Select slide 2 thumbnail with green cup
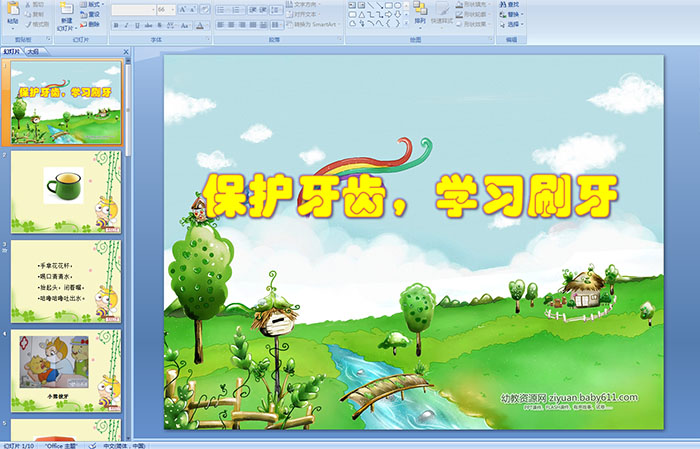The width and height of the screenshot is (700, 449). 66,192
